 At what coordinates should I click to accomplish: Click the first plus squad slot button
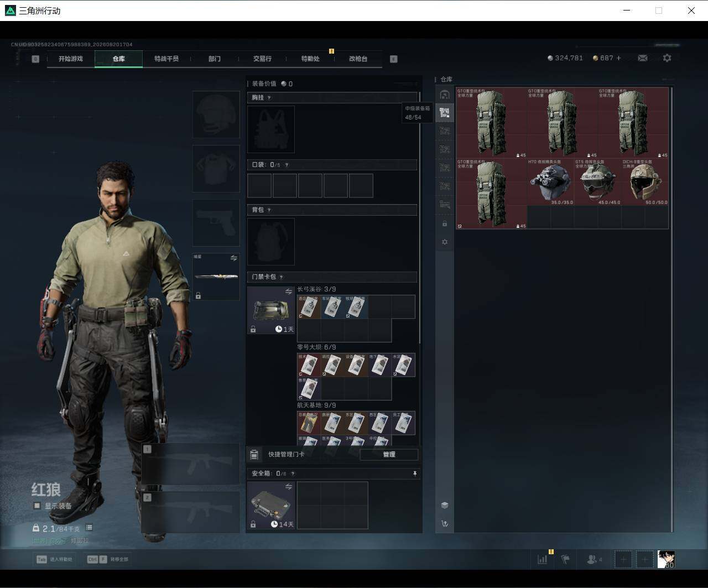click(x=623, y=559)
